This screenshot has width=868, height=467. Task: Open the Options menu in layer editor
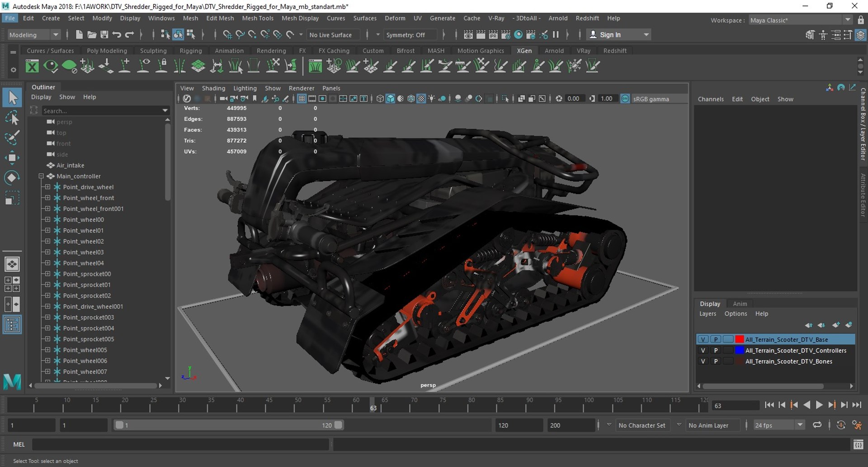pyautogui.click(x=736, y=314)
